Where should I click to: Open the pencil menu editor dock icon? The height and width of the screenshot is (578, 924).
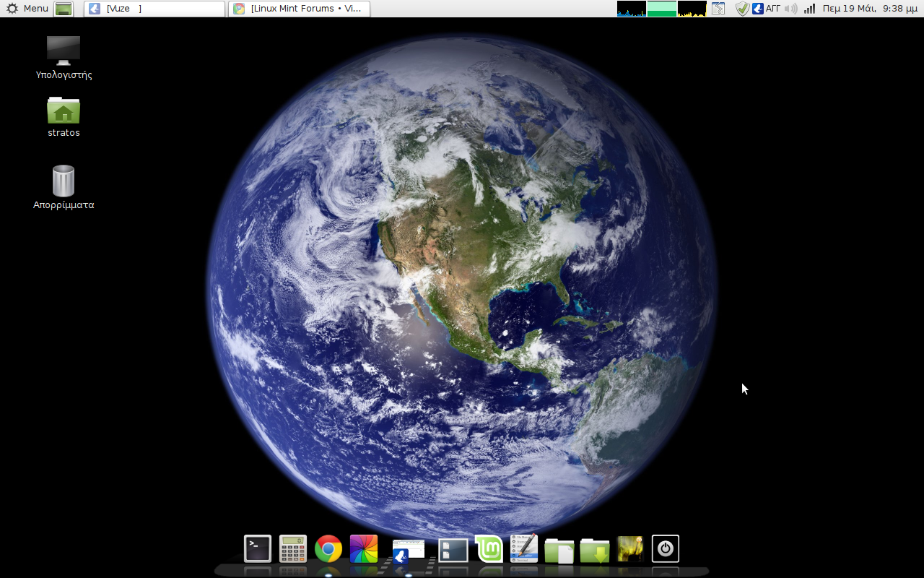pyautogui.click(x=524, y=549)
